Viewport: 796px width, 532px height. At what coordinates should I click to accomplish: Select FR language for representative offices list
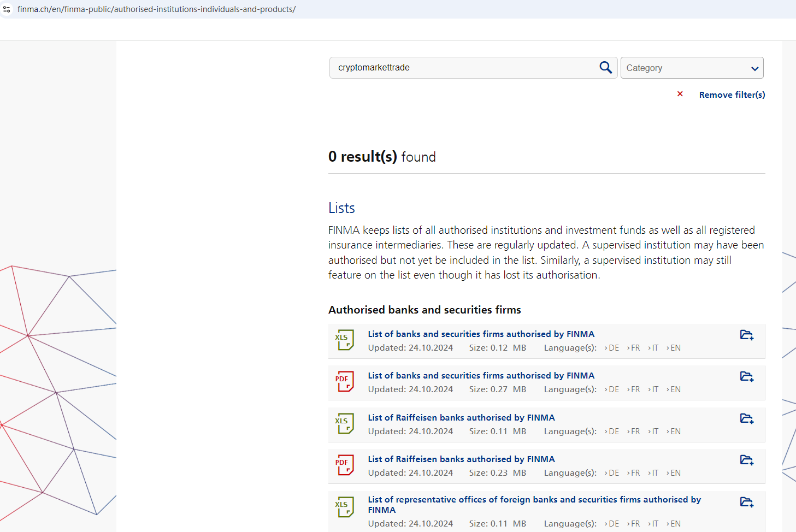click(x=634, y=524)
